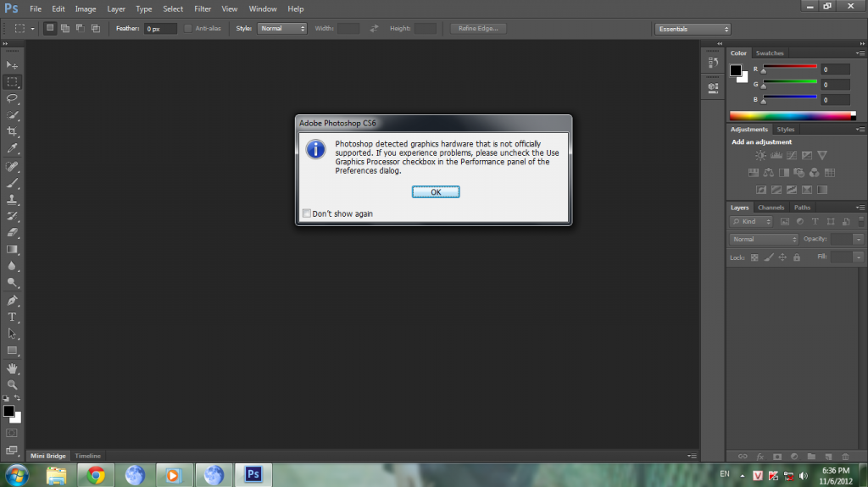This screenshot has height=487, width=868.
Task: Click the red R slider track
Action: 790,66
